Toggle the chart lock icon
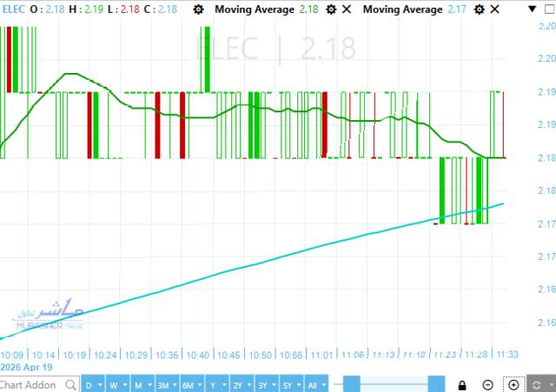This screenshot has height=392, width=556. point(463,384)
